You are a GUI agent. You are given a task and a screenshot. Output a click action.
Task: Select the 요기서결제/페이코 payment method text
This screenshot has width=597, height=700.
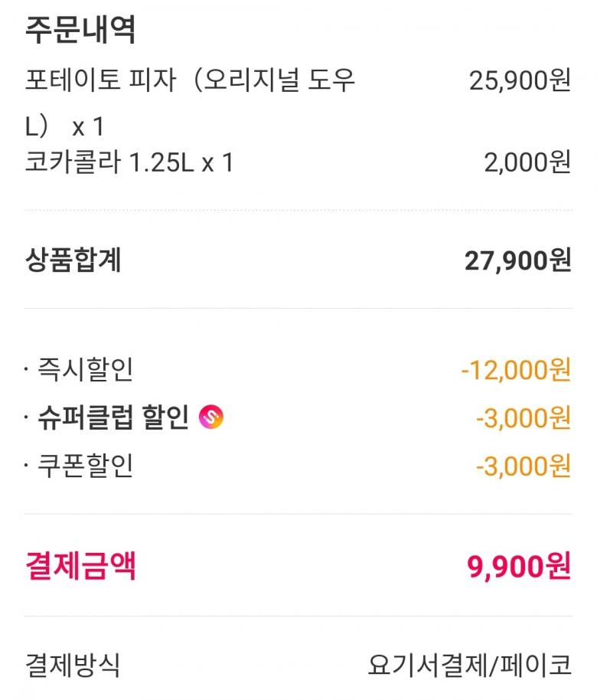pyautogui.click(x=469, y=665)
